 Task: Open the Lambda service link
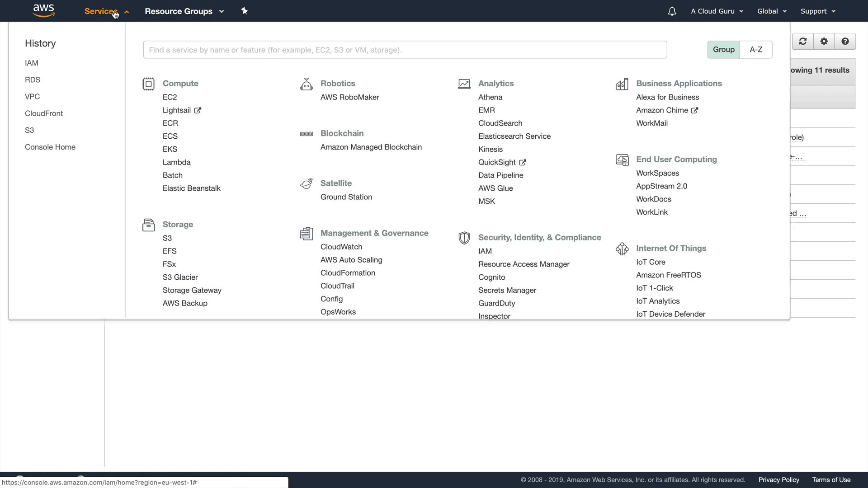[x=176, y=162]
